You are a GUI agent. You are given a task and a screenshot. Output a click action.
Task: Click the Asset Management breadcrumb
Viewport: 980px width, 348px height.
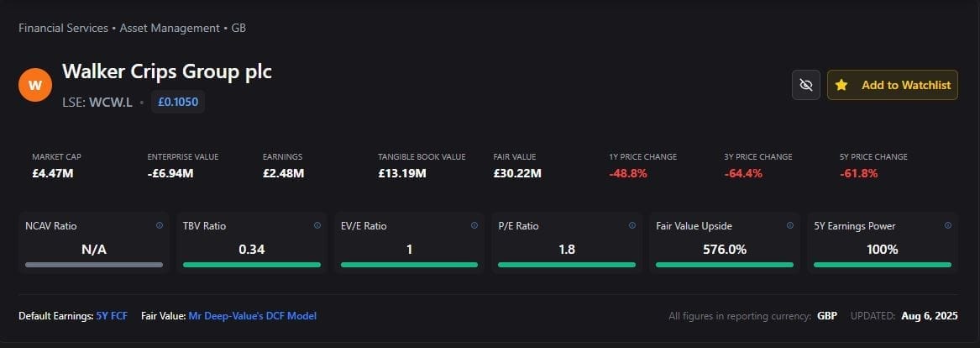(x=170, y=29)
